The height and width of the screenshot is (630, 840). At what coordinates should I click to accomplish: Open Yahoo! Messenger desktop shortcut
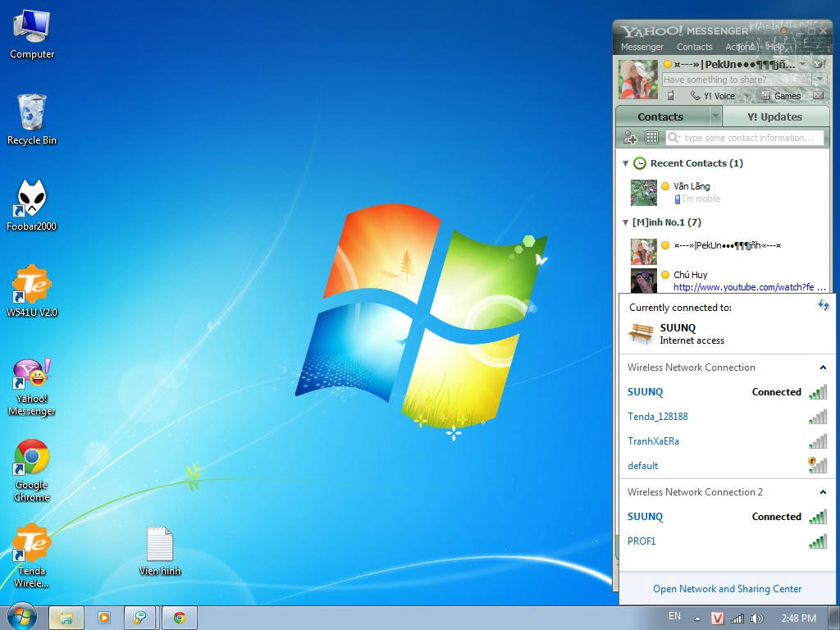(32, 388)
